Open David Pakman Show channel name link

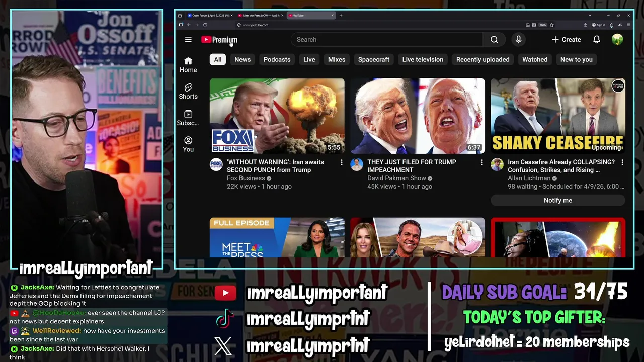tap(396, 178)
